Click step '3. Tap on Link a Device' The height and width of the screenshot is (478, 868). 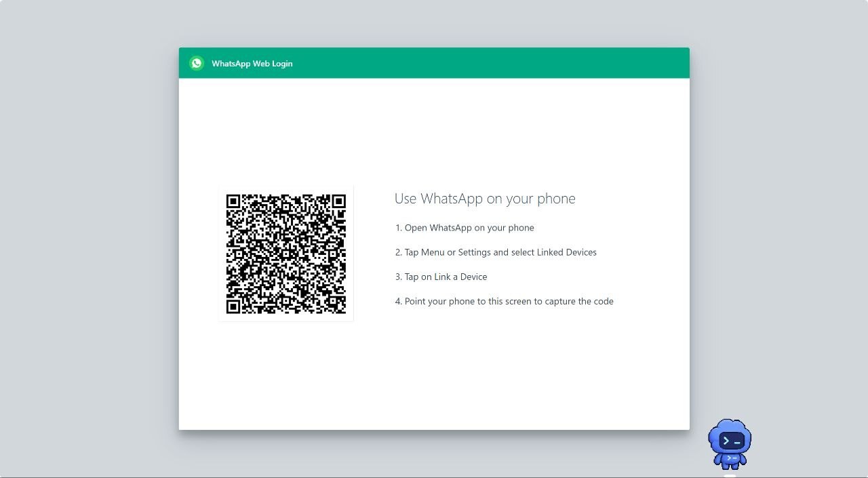441,277
